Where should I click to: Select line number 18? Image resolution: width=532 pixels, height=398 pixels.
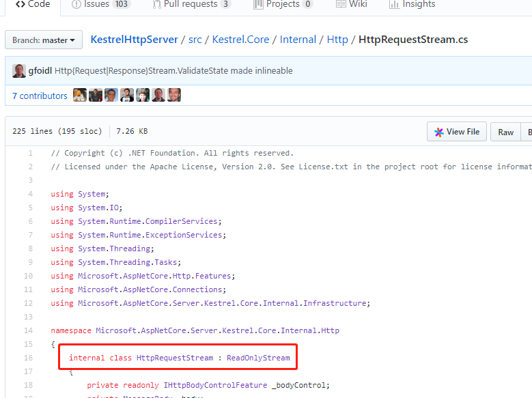pyautogui.click(x=28, y=385)
